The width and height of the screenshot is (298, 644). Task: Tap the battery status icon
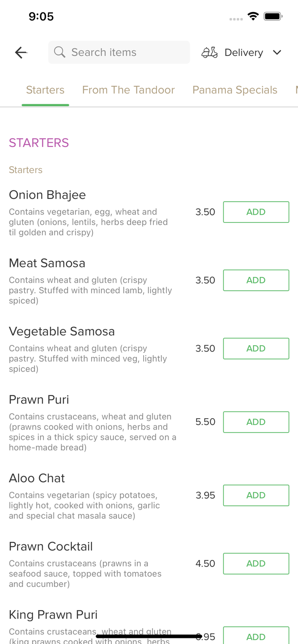click(x=273, y=16)
